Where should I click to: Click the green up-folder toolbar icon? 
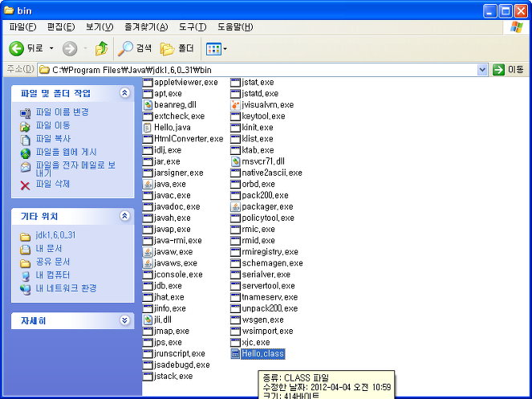coord(101,48)
